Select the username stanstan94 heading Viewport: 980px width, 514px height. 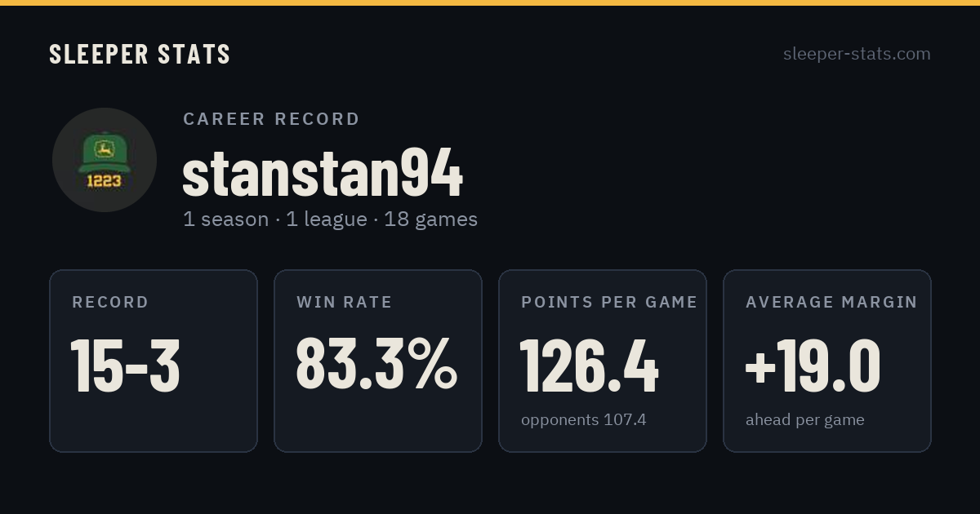pos(323,174)
